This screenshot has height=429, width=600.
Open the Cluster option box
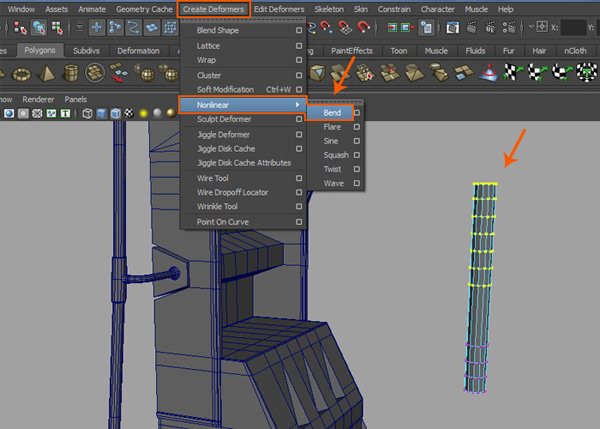pos(299,75)
